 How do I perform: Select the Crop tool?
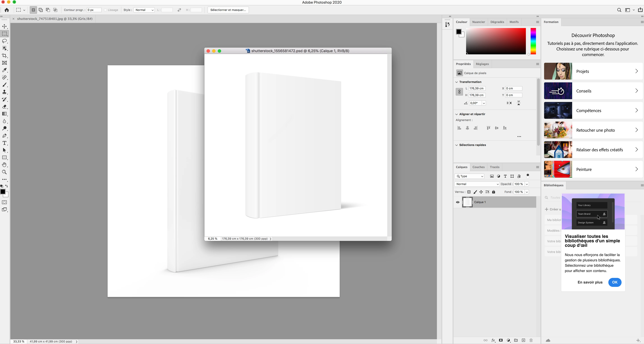pos(4,56)
